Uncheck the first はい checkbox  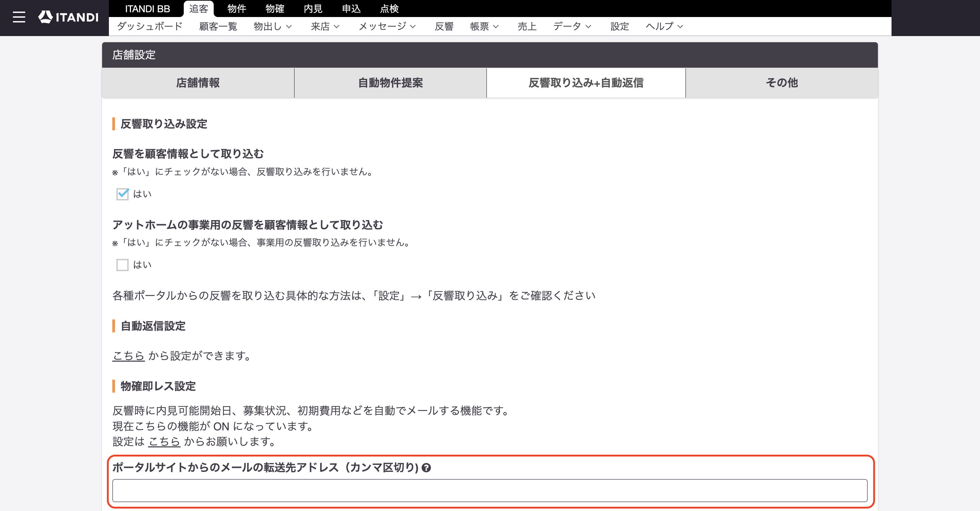coord(122,194)
